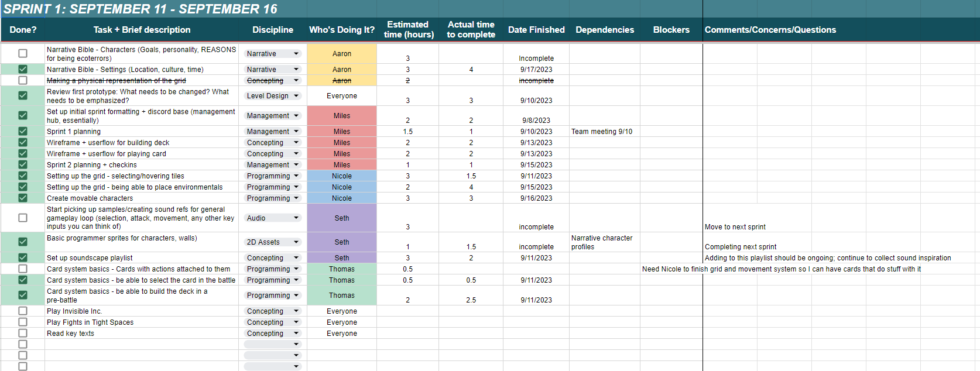Select the "Date Finished" column header
This screenshot has width=980, height=371.
[x=536, y=30]
